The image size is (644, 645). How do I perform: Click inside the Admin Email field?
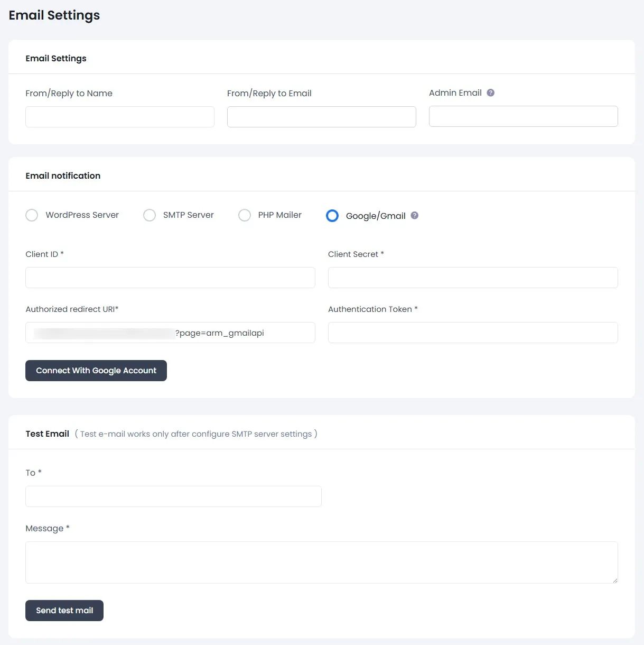523,116
